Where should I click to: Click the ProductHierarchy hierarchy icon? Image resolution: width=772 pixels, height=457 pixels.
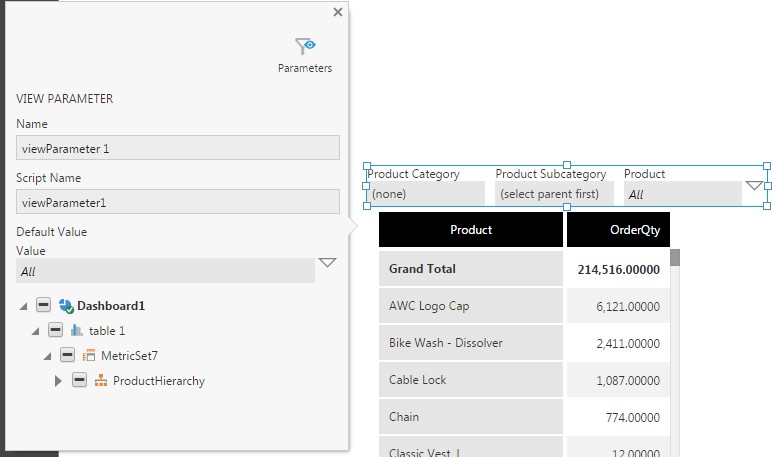[x=101, y=380]
